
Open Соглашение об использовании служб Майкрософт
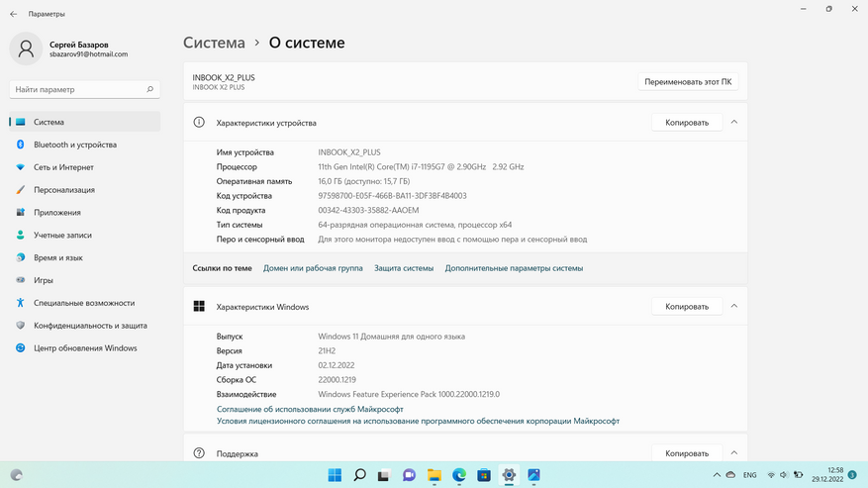(x=310, y=410)
